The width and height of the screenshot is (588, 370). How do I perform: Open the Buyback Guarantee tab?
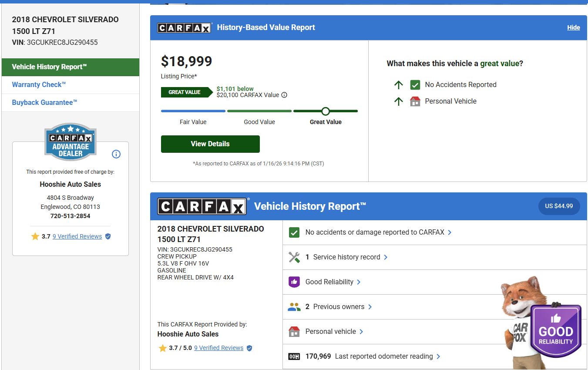tap(44, 103)
